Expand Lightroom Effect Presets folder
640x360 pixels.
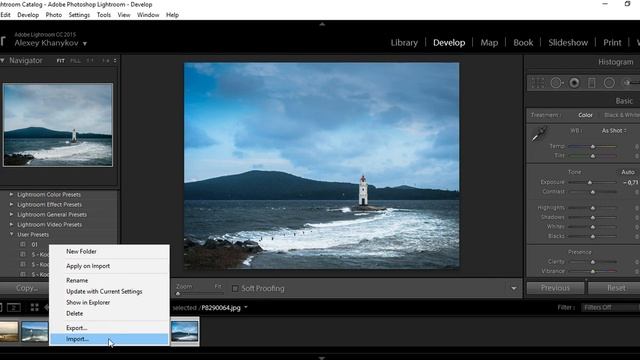point(11,204)
